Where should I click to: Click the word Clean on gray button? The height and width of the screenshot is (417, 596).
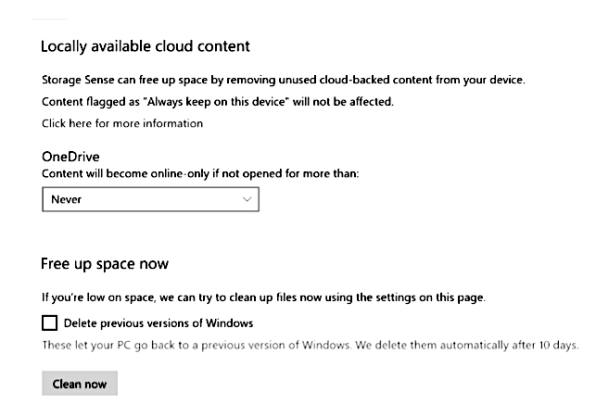coord(67,384)
